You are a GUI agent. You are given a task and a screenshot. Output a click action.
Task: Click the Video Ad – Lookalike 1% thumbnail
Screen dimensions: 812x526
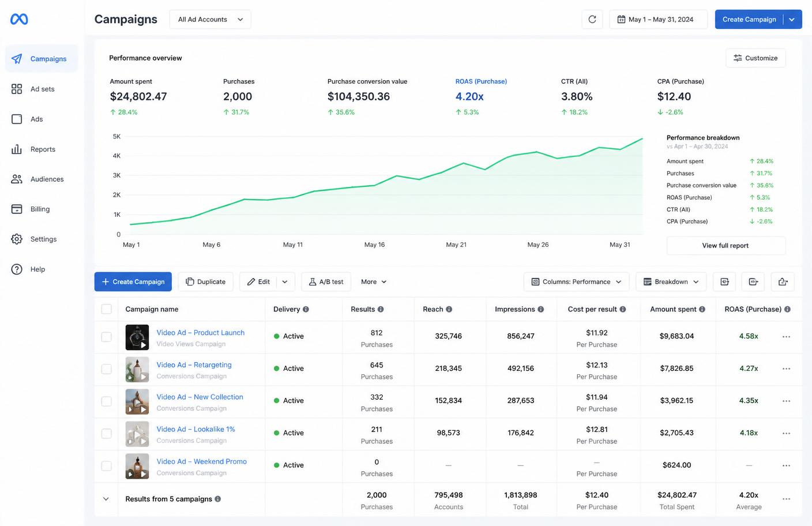tap(137, 434)
